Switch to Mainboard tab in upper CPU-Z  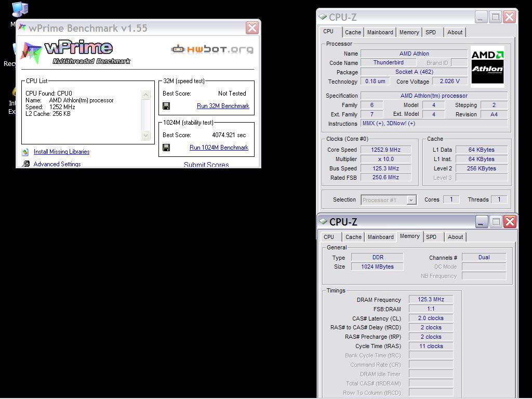pos(380,32)
